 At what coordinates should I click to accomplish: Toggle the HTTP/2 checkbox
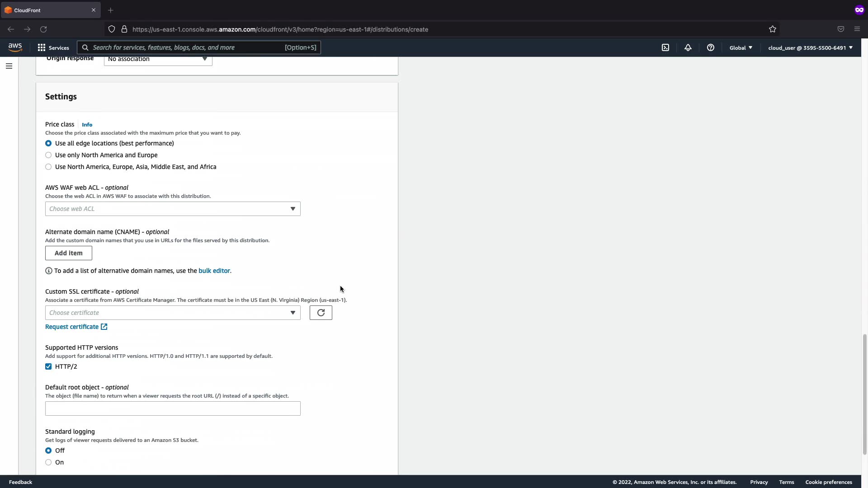coord(48,366)
